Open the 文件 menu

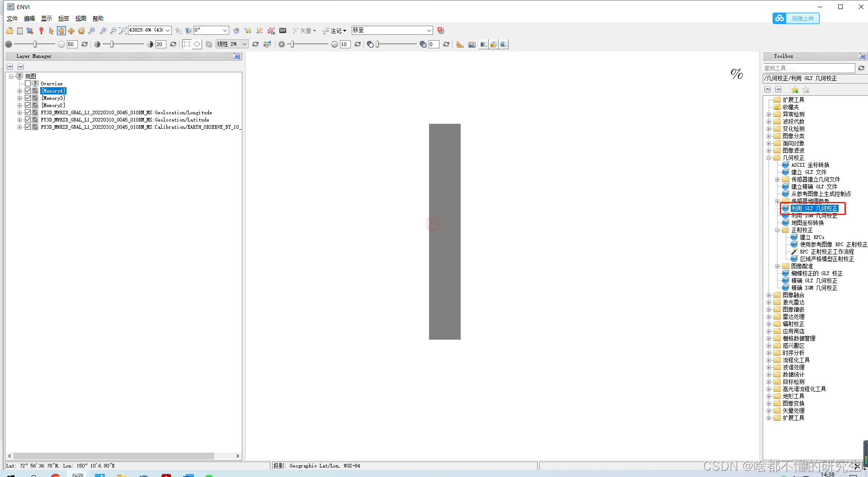click(12, 19)
